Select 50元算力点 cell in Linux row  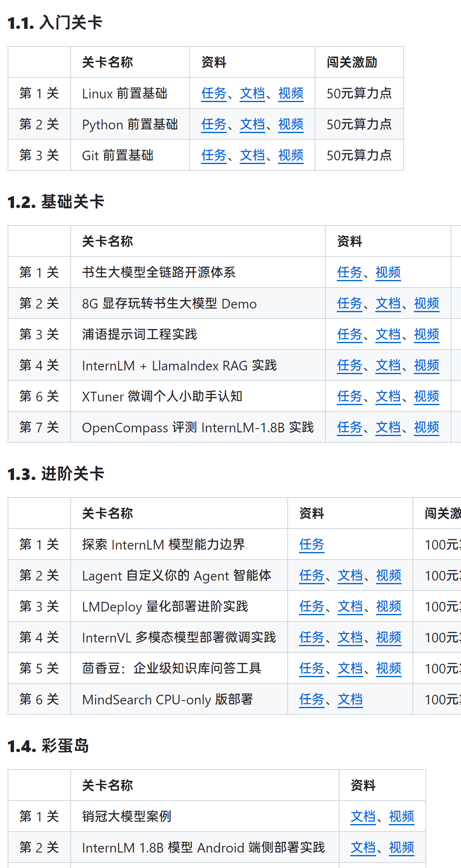(x=359, y=93)
